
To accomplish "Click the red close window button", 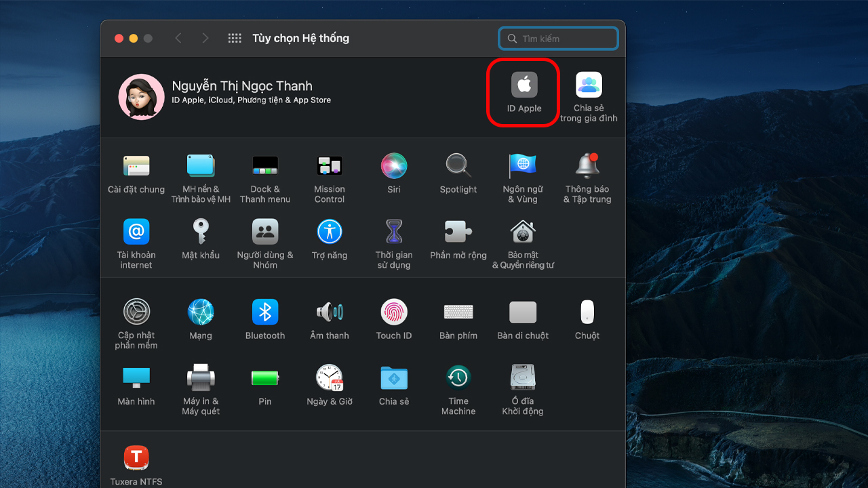I will point(119,39).
